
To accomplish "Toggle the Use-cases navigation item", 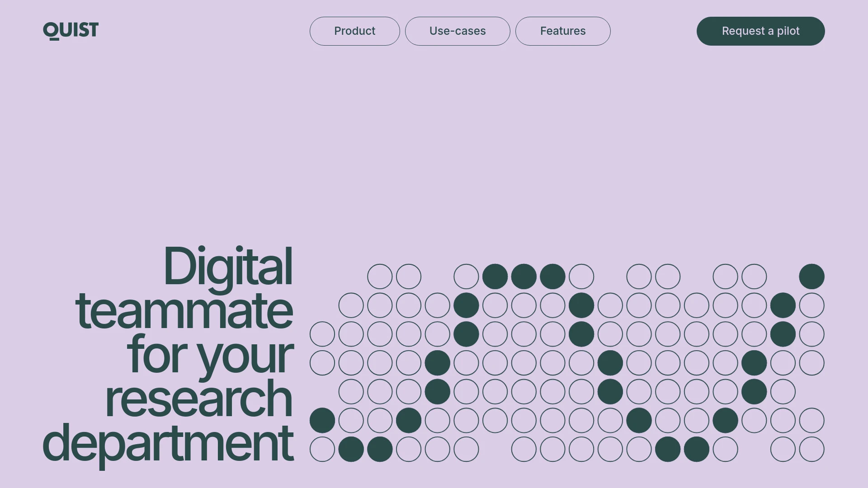I will (x=457, y=31).
